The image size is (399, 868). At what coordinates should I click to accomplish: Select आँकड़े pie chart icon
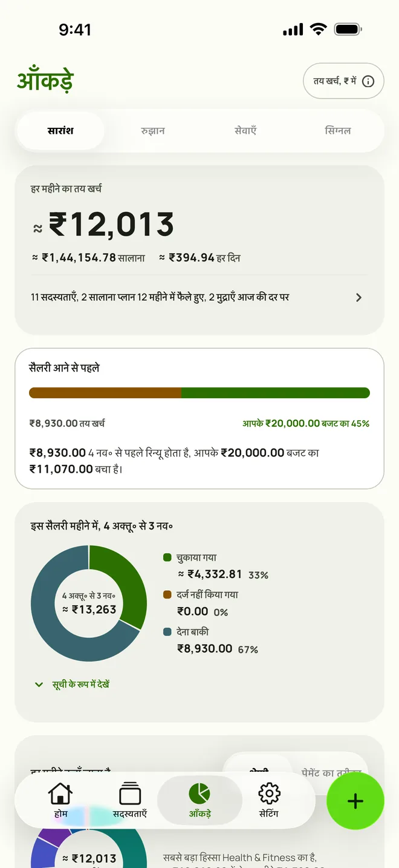[199, 793]
